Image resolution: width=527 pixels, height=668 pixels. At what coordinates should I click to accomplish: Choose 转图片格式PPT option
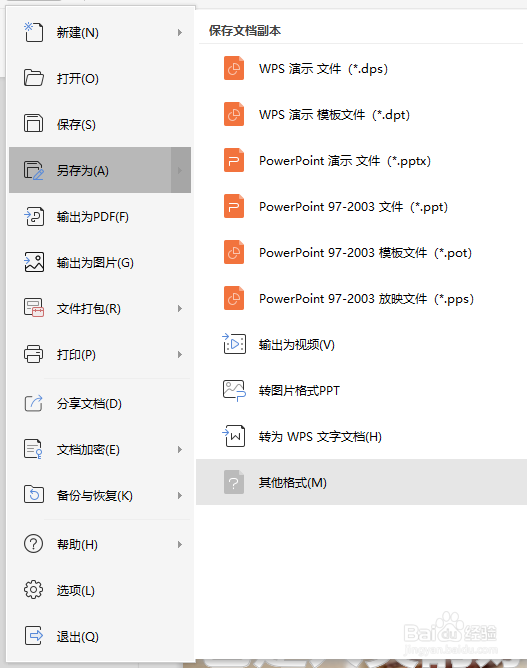pyautogui.click(x=361, y=391)
